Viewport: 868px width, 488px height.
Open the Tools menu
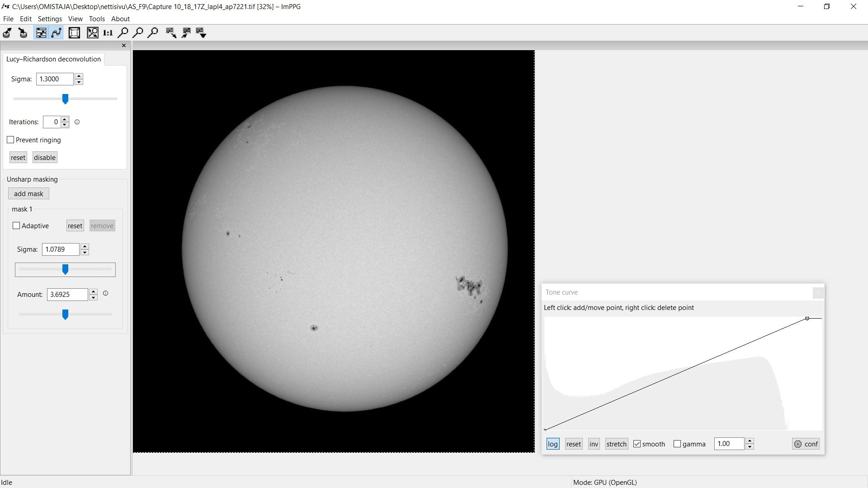click(x=97, y=19)
